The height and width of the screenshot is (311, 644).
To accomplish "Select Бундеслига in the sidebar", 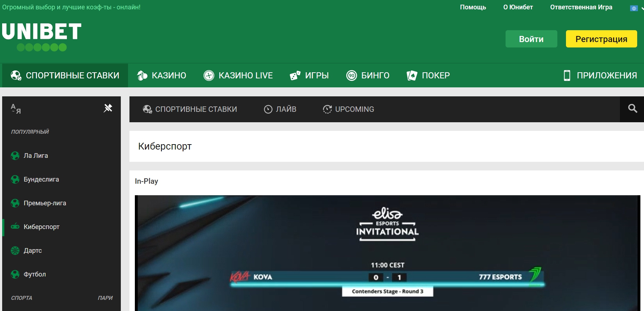I will (41, 179).
